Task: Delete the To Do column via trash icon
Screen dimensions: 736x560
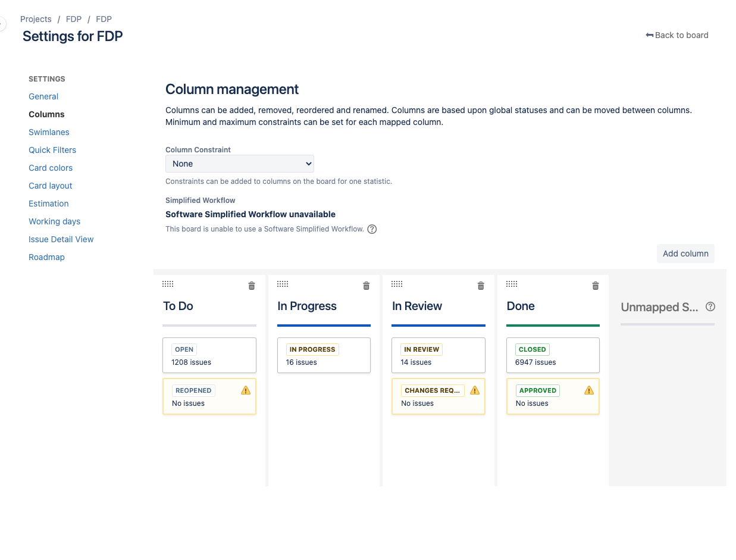Action: click(252, 286)
